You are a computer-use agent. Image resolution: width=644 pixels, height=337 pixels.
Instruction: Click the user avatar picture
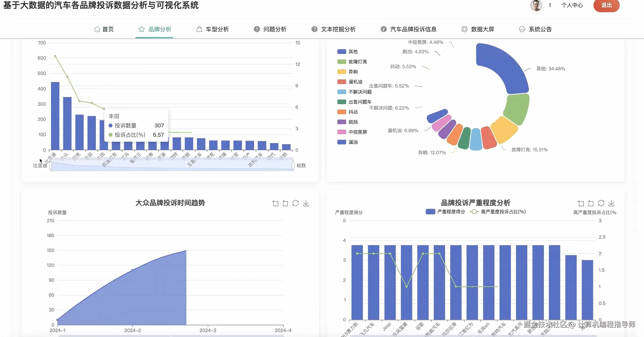click(536, 5)
